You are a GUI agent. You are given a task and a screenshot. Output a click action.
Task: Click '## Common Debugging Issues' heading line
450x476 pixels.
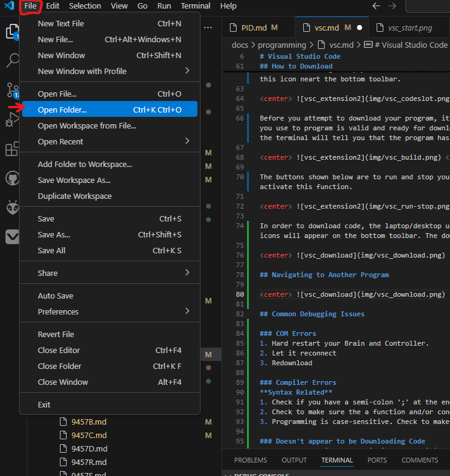coord(312,314)
